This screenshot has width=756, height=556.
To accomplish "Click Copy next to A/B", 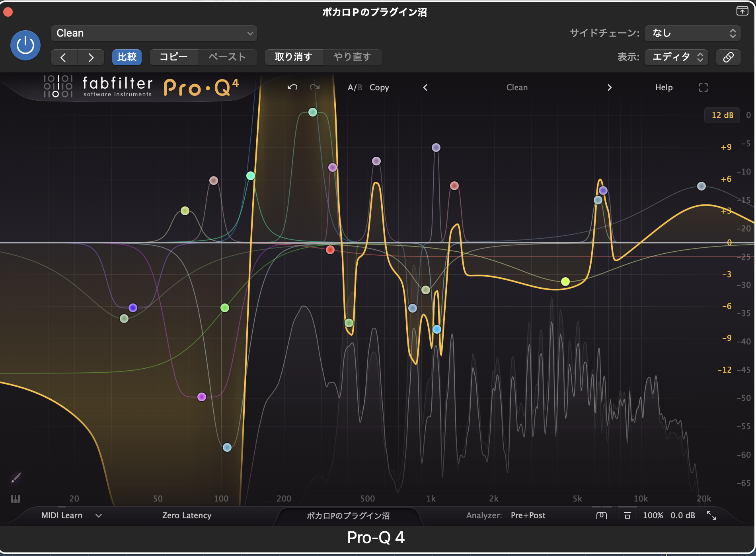I will [379, 87].
